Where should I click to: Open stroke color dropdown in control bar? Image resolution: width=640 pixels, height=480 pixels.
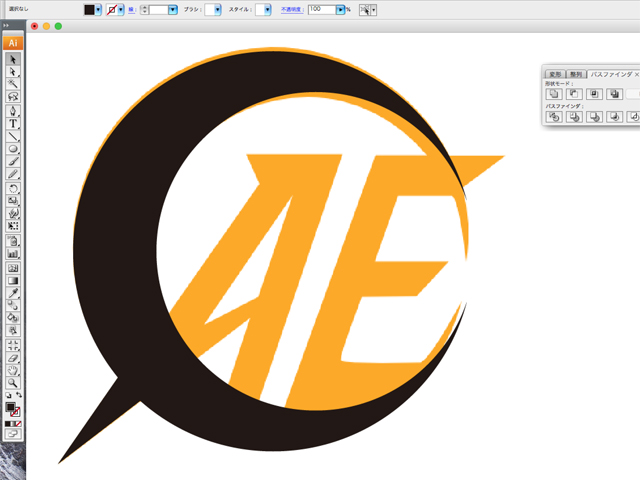(x=121, y=10)
